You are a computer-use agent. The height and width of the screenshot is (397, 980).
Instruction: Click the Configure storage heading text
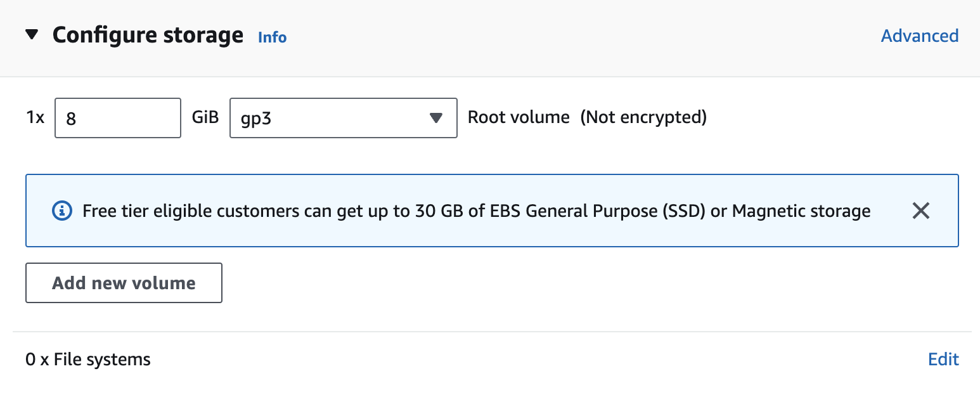(148, 35)
